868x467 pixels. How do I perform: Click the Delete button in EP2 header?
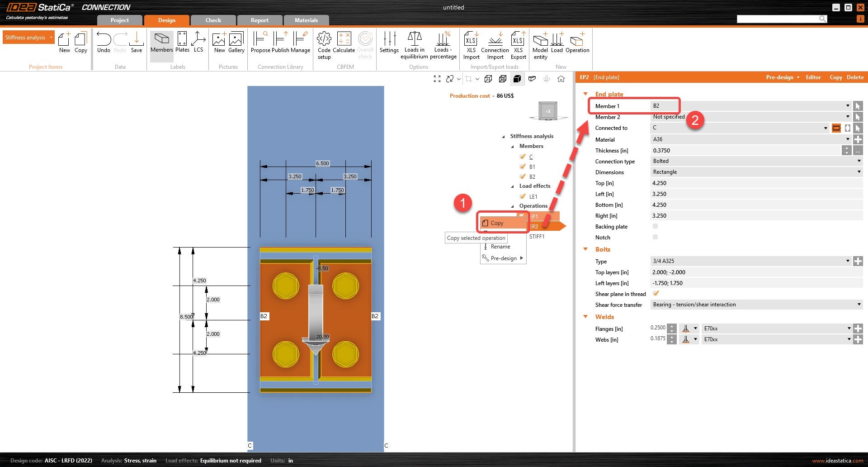pos(855,77)
